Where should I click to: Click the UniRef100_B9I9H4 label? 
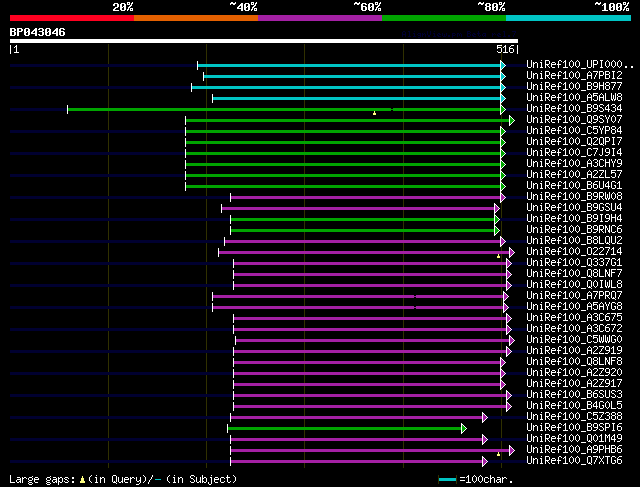point(574,219)
